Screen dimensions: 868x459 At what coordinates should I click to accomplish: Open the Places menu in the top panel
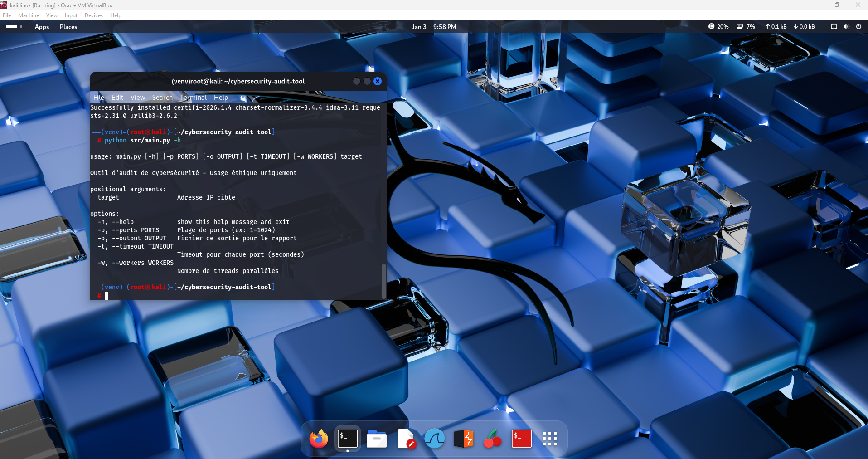(68, 27)
